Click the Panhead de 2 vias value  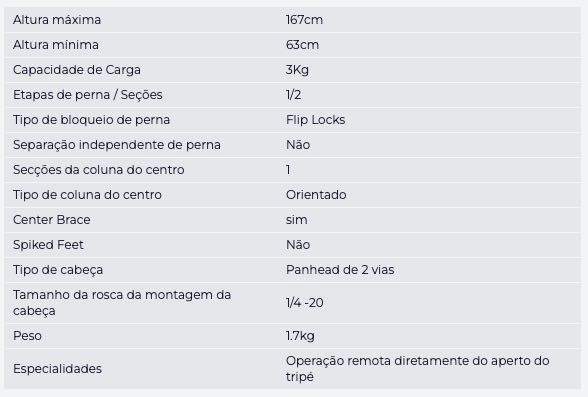[x=340, y=270]
